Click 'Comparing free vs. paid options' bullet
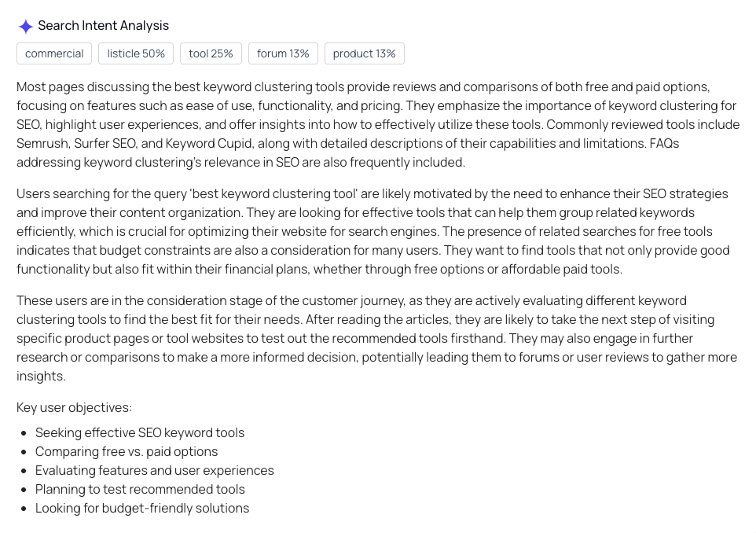756x533 pixels. [x=127, y=451]
